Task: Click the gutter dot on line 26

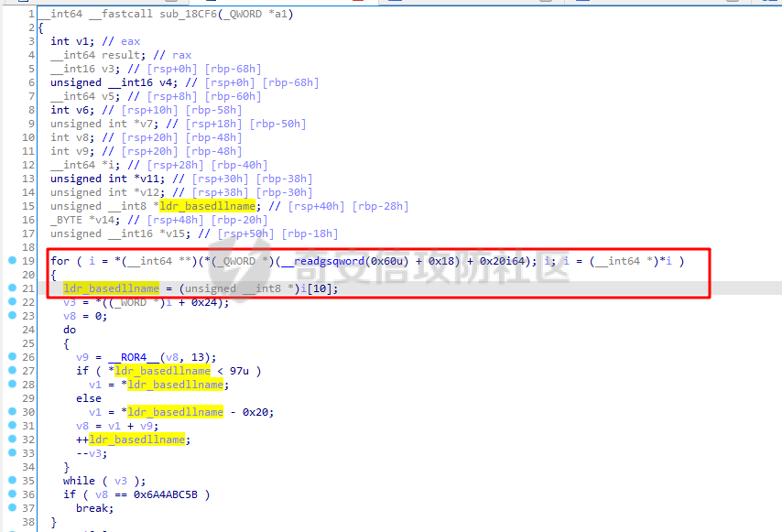Action: coord(7,357)
